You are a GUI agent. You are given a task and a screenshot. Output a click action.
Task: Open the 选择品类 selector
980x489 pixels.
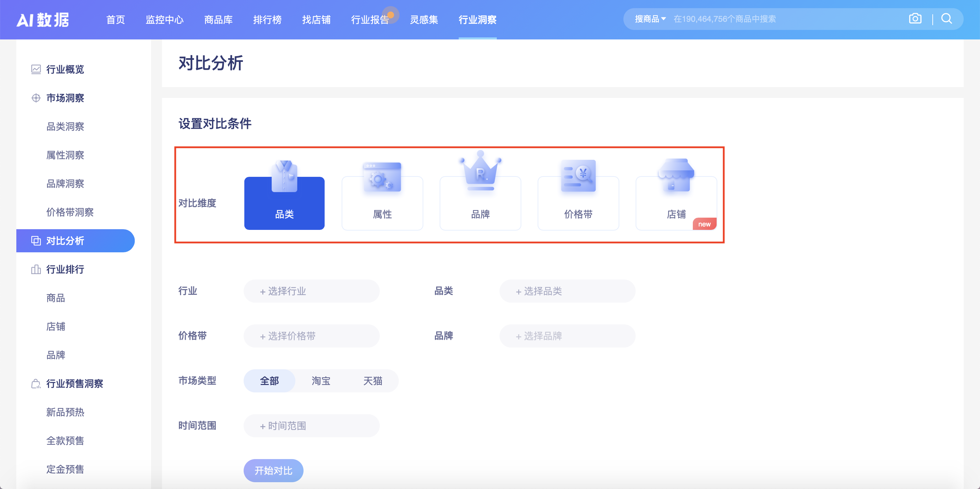(x=567, y=291)
